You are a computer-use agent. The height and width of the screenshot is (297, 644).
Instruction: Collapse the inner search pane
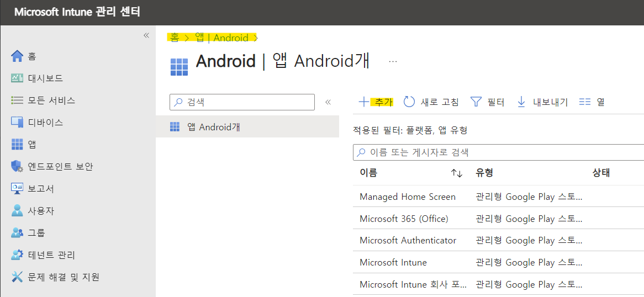tap(328, 102)
